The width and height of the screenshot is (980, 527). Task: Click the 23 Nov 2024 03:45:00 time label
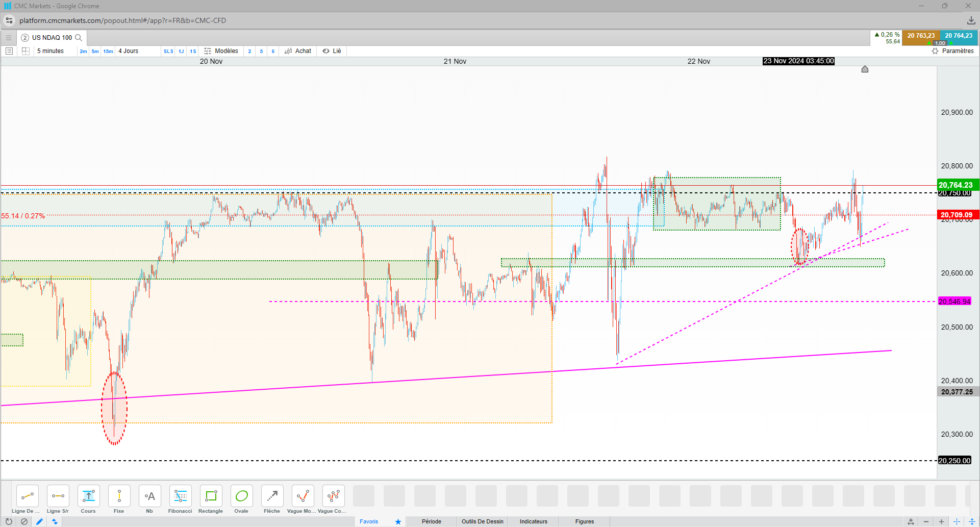[798, 61]
